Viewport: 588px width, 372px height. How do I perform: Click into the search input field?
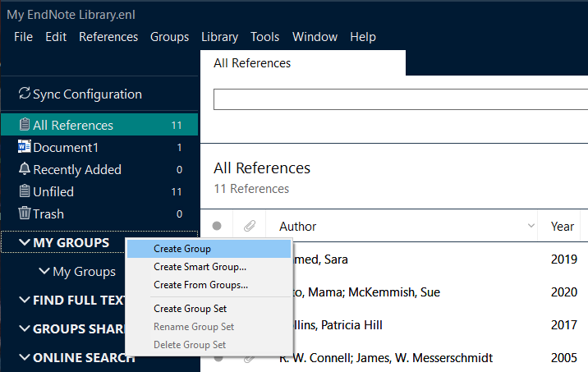(x=401, y=99)
